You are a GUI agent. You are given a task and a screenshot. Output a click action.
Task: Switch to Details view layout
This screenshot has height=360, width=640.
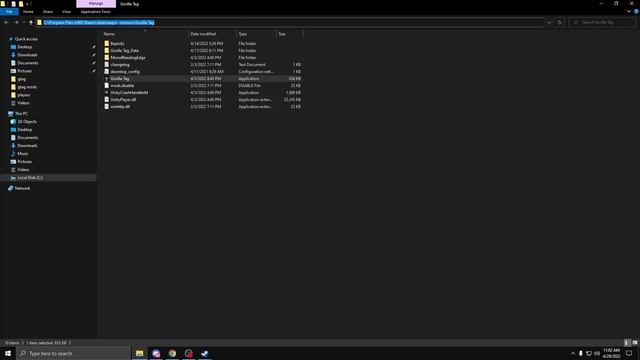coord(627,343)
